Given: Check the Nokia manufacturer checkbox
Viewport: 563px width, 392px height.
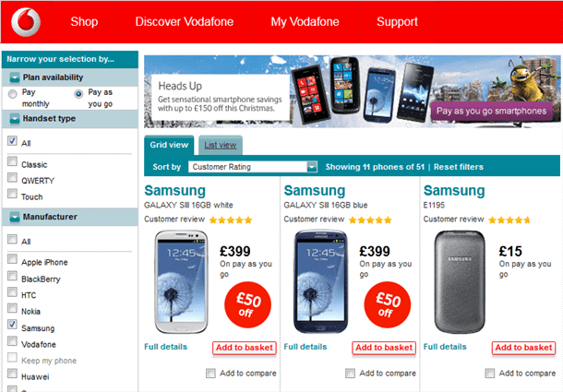Looking at the screenshot, I should tap(12, 308).
